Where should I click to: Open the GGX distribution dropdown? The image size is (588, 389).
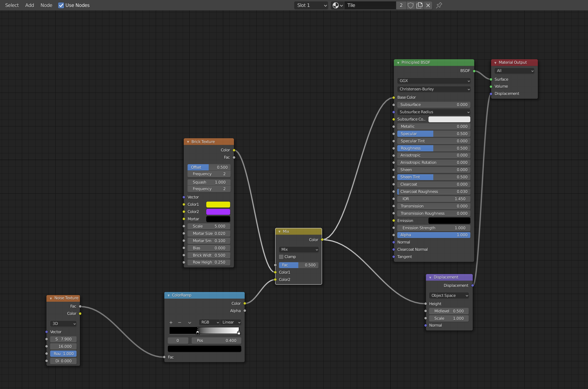[434, 81]
